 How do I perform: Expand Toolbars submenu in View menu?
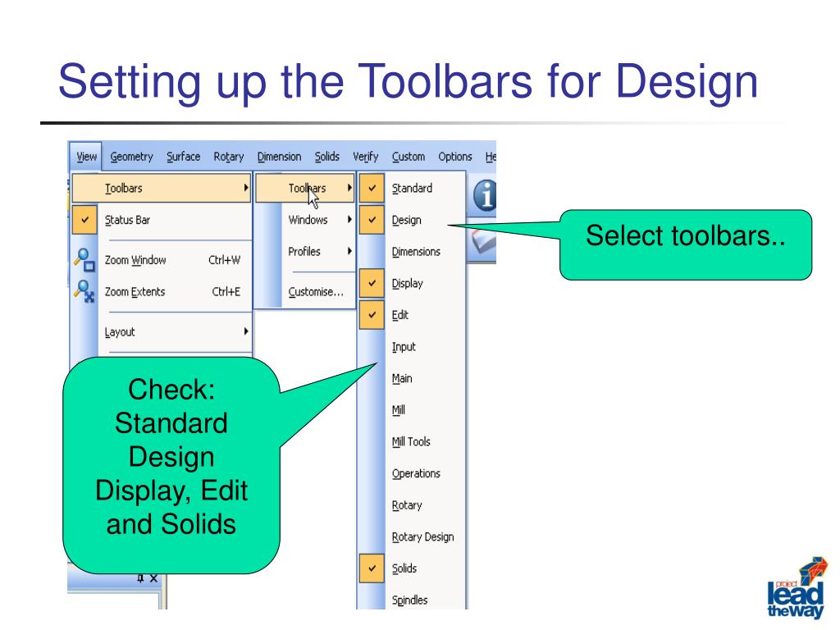162,188
